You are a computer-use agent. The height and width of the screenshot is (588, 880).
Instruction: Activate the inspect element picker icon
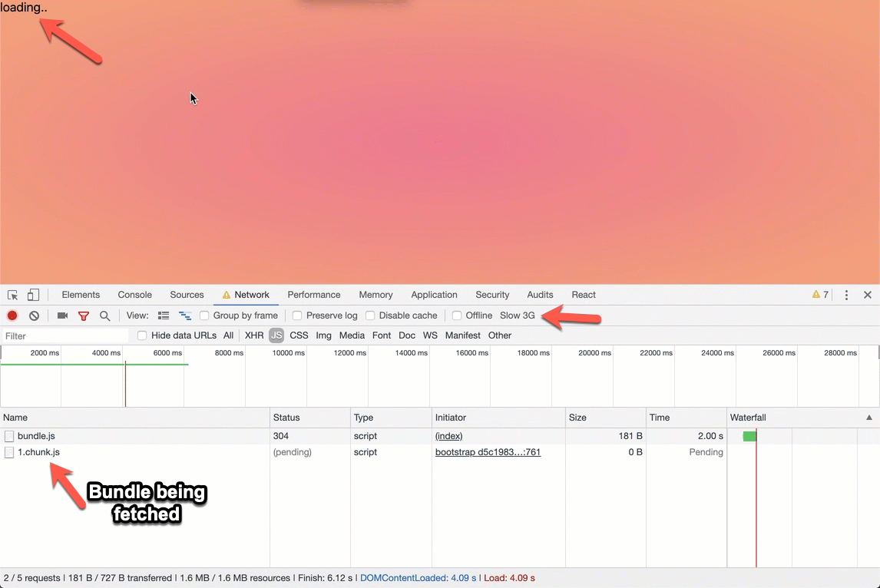pyautogui.click(x=12, y=295)
